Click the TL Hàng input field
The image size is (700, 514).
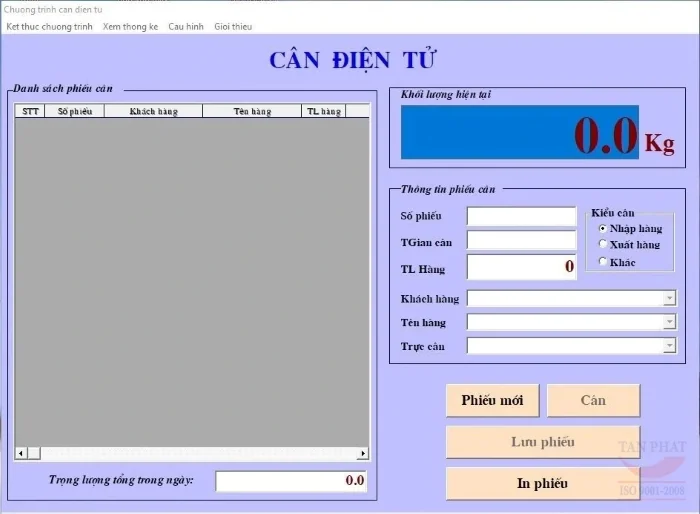[521, 267]
